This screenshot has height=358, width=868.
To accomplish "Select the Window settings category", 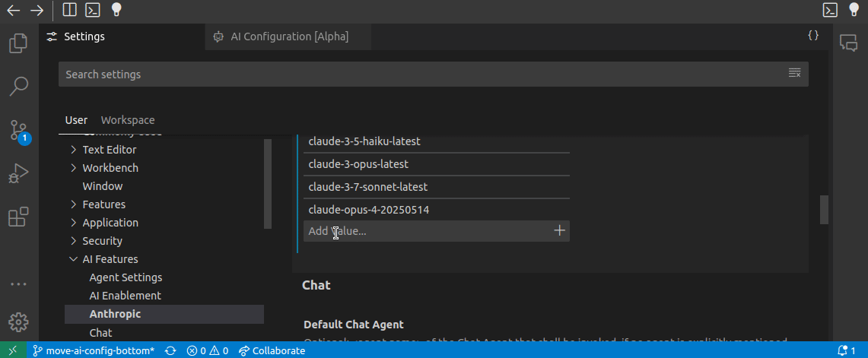I will point(103,186).
